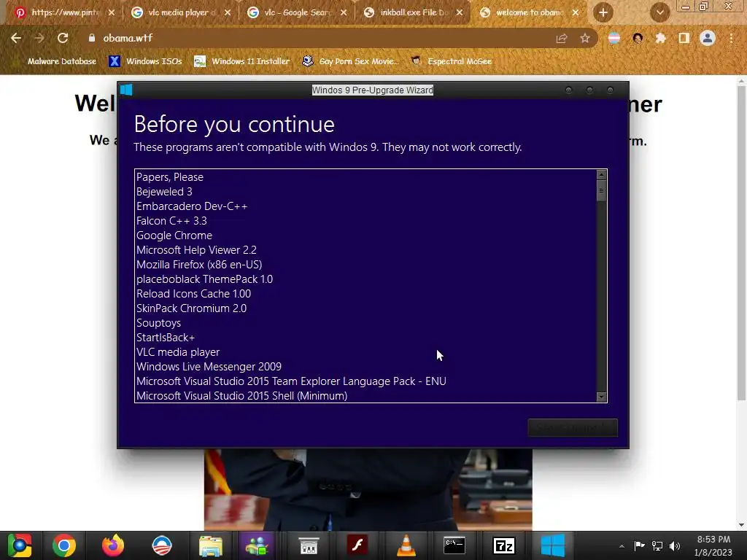The image size is (747, 560).
Task: Select the 'welcome to obama' tab
Action: click(x=529, y=12)
